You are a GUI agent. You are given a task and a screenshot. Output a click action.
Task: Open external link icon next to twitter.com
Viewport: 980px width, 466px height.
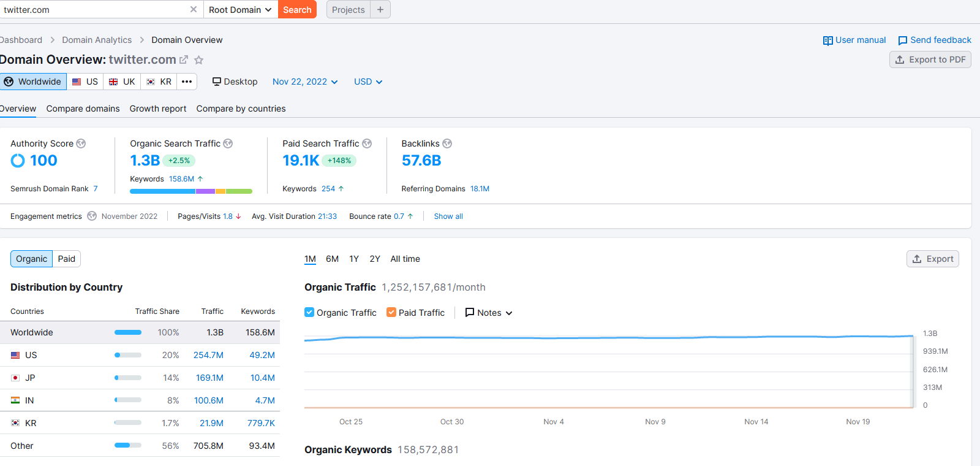[184, 59]
